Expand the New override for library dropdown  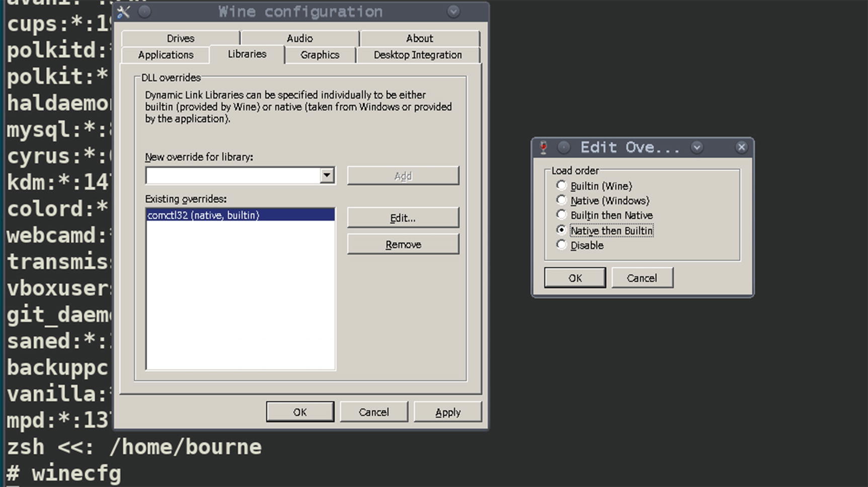(x=327, y=176)
